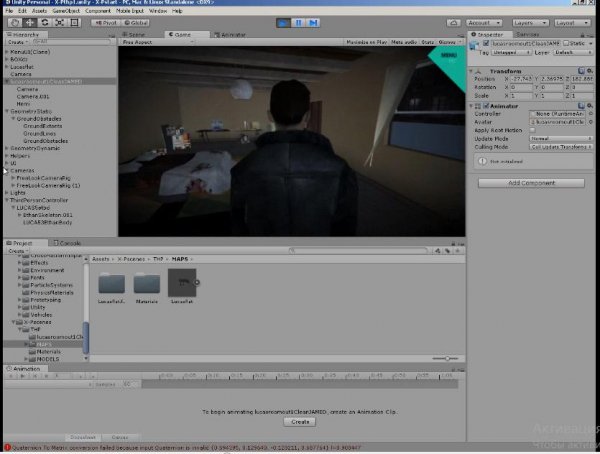
Task: Click the Create animation clip button
Action: point(297,422)
